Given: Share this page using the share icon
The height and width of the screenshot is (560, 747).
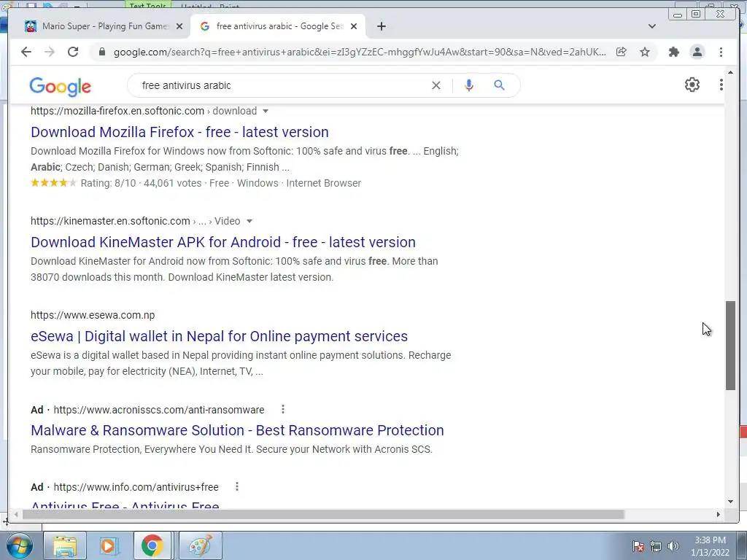Looking at the screenshot, I should coord(621,52).
